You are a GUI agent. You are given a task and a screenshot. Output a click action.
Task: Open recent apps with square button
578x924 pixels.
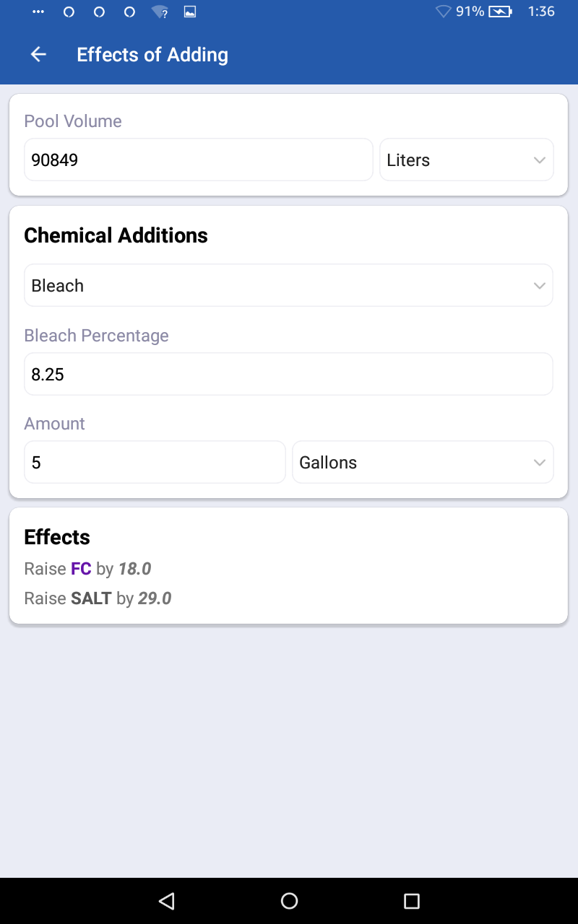click(412, 900)
